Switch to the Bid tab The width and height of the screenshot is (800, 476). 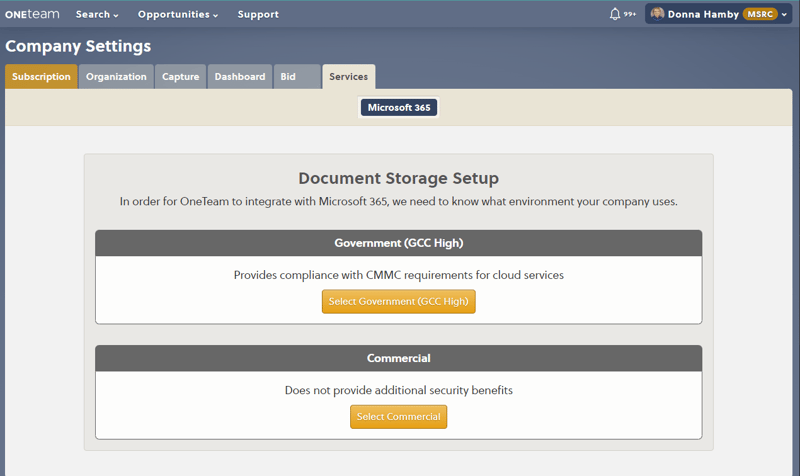(297, 77)
